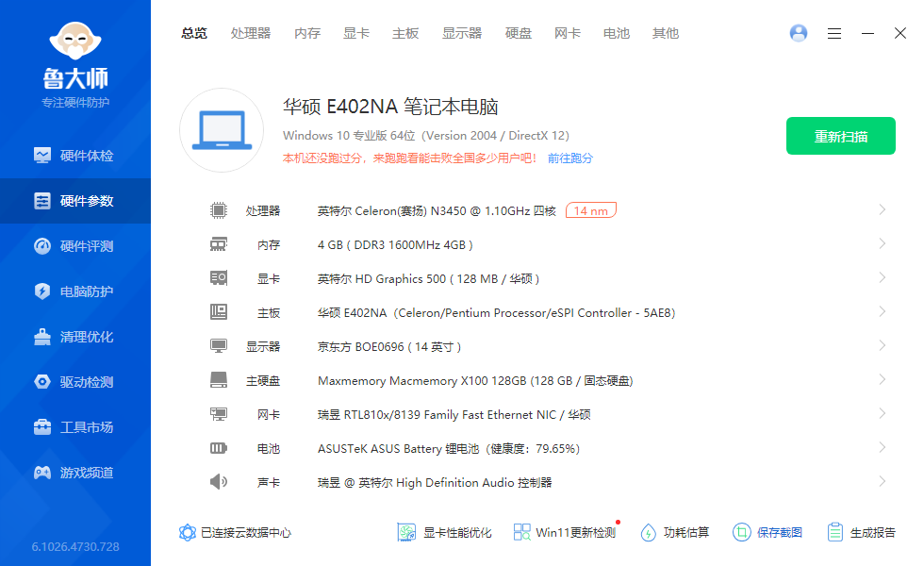
Task: Expand the 网卡 row chevron
Action: [883, 414]
